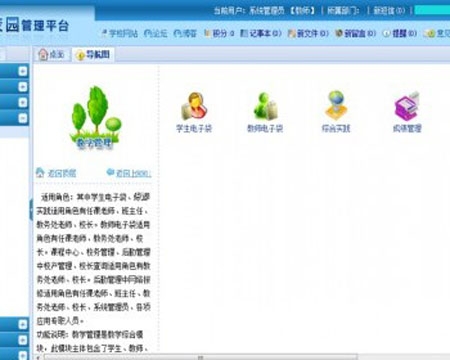Expand the middle sidebar section in the bottom group

(23, 340)
